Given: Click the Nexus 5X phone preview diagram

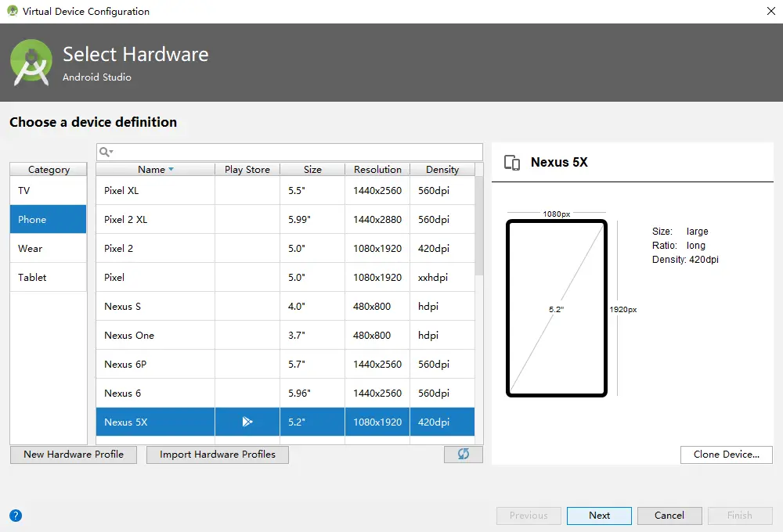Looking at the screenshot, I should (x=556, y=308).
